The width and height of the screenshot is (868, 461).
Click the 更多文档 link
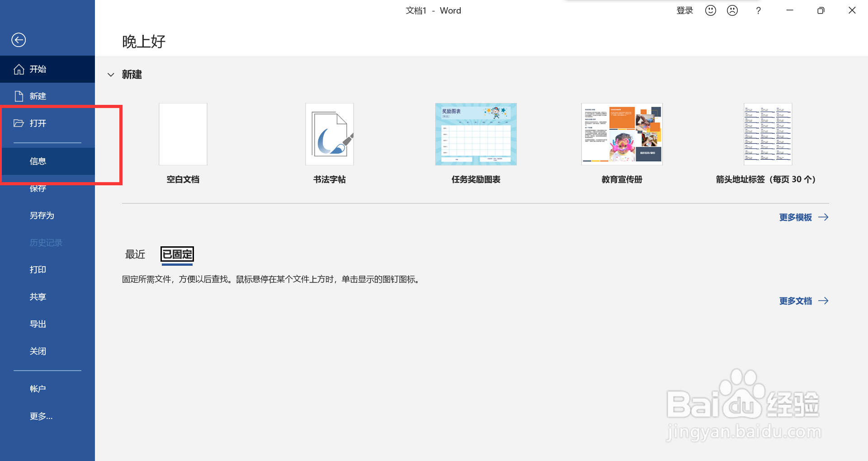(x=803, y=301)
